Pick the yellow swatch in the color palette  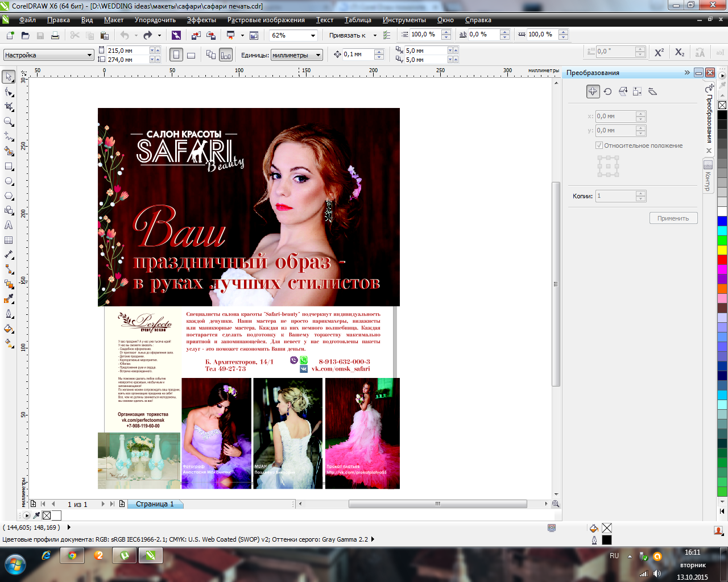tap(722, 251)
